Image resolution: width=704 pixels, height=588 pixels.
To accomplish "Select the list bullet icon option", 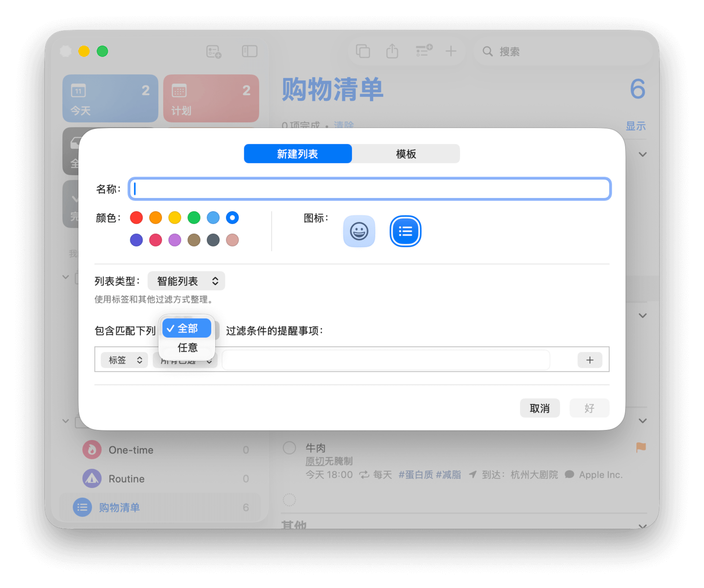I will (405, 231).
